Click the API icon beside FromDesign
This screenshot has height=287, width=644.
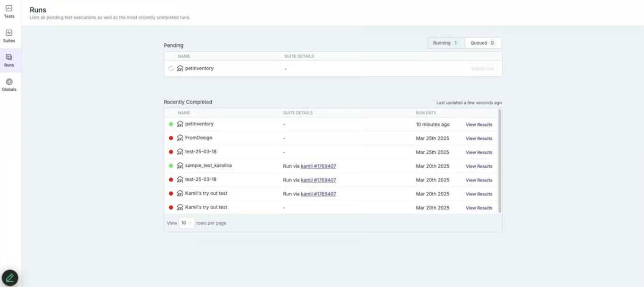coord(180,138)
